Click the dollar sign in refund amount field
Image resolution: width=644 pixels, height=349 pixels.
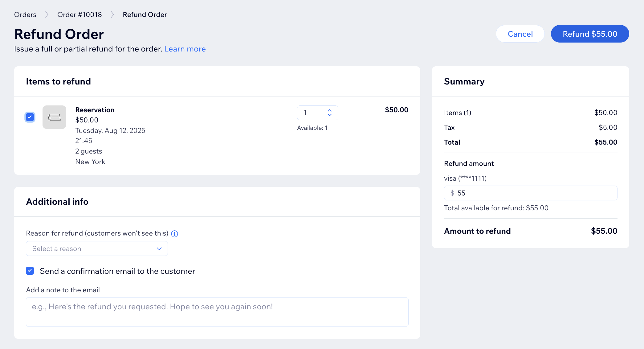[x=452, y=193]
